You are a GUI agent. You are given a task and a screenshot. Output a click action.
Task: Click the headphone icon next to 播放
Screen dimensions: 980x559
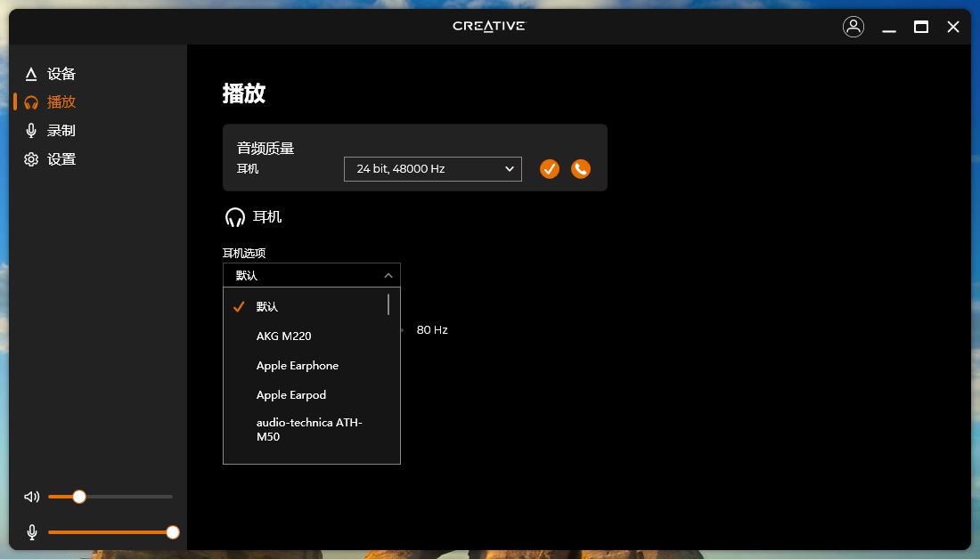click(x=30, y=102)
